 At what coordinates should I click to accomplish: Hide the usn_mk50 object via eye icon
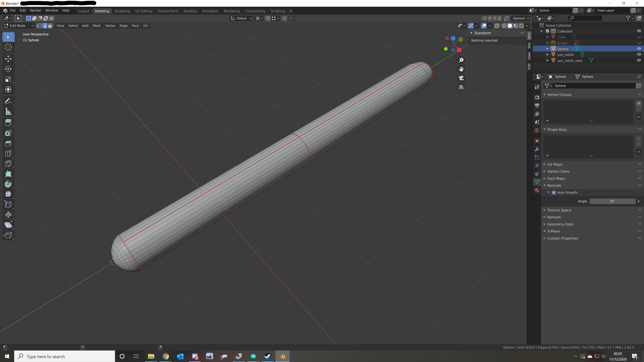point(639,54)
